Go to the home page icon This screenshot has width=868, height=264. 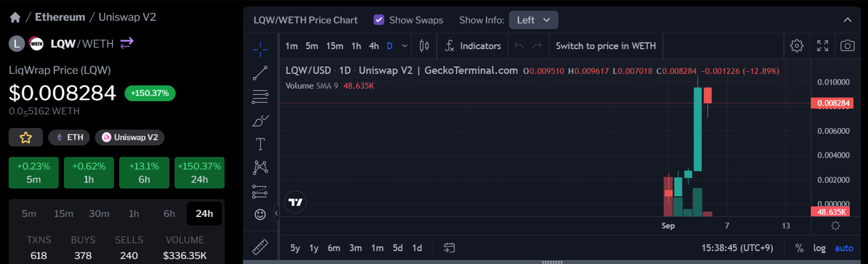15,17
